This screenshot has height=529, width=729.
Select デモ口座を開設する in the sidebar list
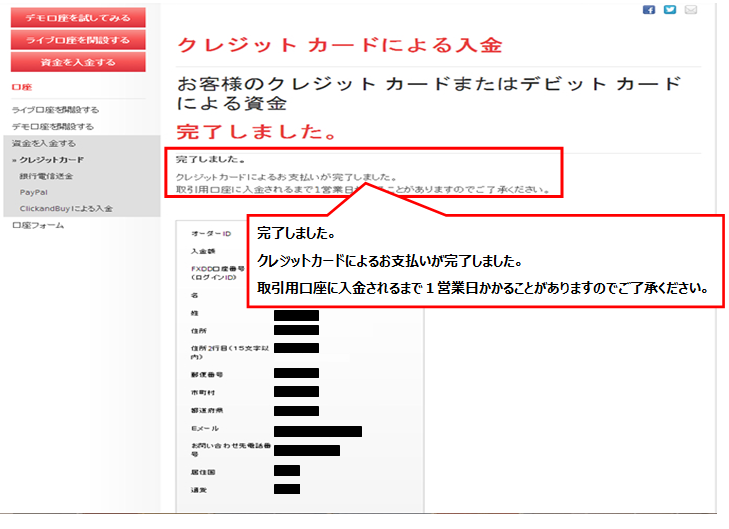click(x=53, y=127)
